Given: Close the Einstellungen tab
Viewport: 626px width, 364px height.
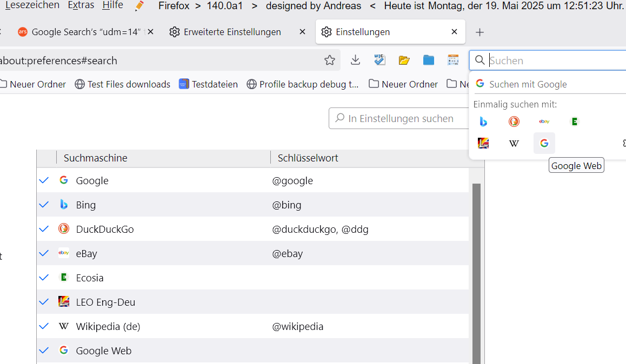Looking at the screenshot, I should [x=454, y=32].
